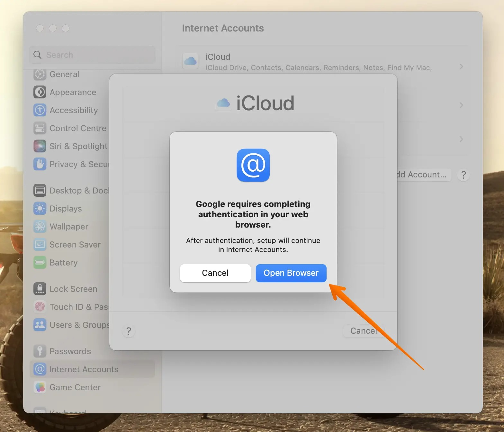Click the search magnifier icon
The height and width of the screenshot is (432, 504).
click(38, 55)
